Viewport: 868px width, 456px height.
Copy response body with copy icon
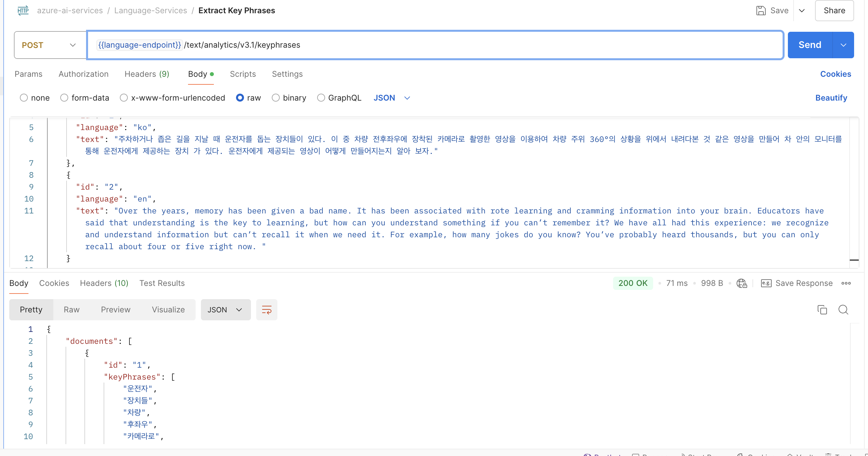coord(822,309)
